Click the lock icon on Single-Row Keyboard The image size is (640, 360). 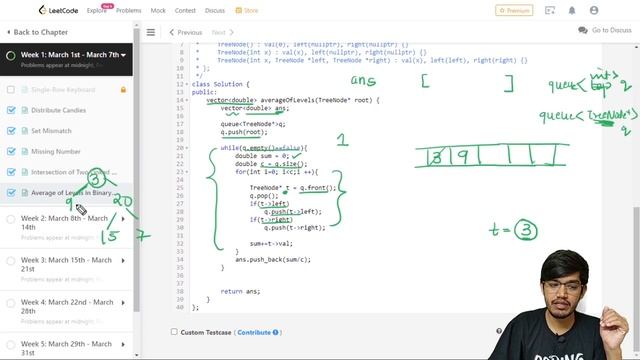click(123, 90)
